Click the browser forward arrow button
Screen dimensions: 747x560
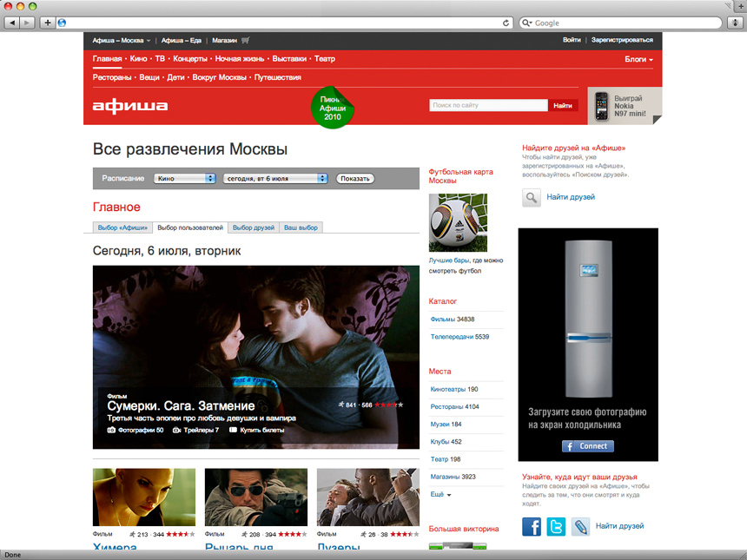pyautogui.click(x=27, y=23)
